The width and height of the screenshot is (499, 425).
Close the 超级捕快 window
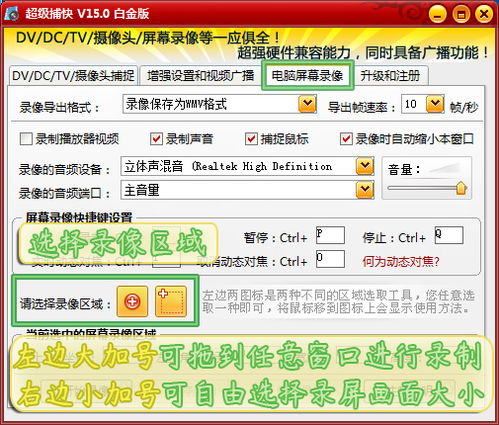coord(484,14)
